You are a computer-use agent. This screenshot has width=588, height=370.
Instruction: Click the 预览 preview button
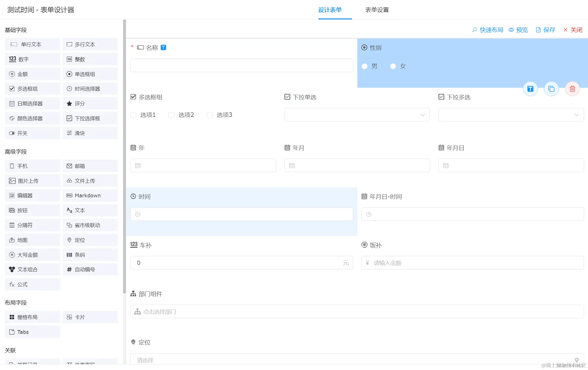[518, 30]
